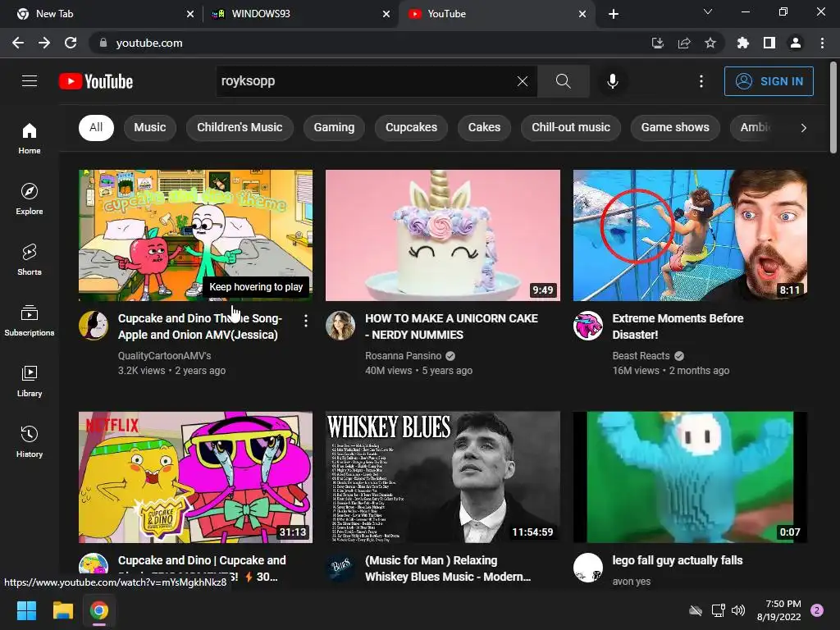The image size is (840, 630).
Task: Open File Explorer from taskbar
Action: click(62, 610)
